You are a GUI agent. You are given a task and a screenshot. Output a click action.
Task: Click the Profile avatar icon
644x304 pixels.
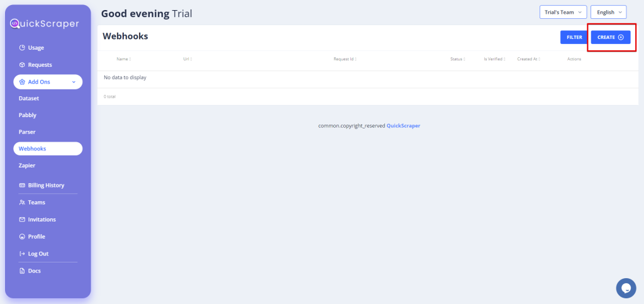(x=22, y=237)
